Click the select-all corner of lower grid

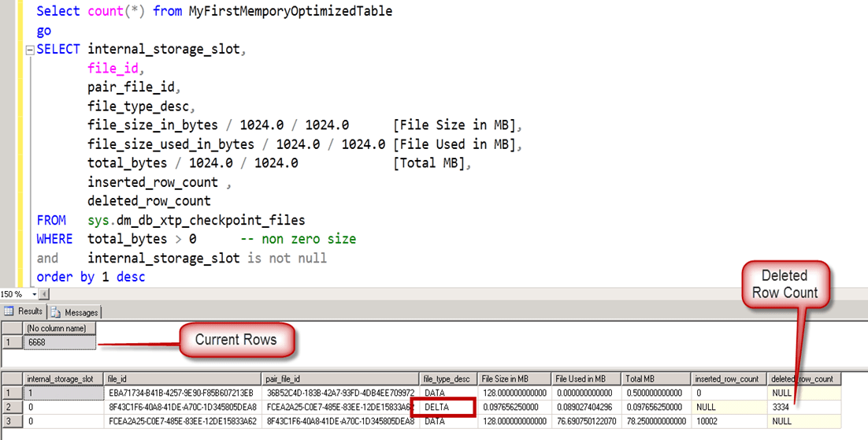11,378
